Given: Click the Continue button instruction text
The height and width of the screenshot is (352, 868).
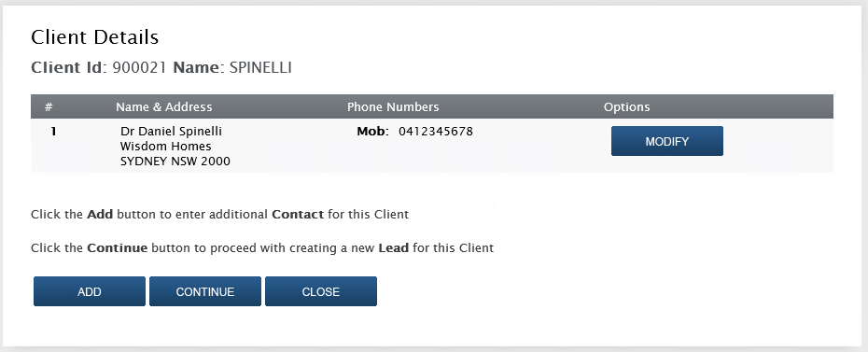Looking at the screenshot, I should click(262, 248).
